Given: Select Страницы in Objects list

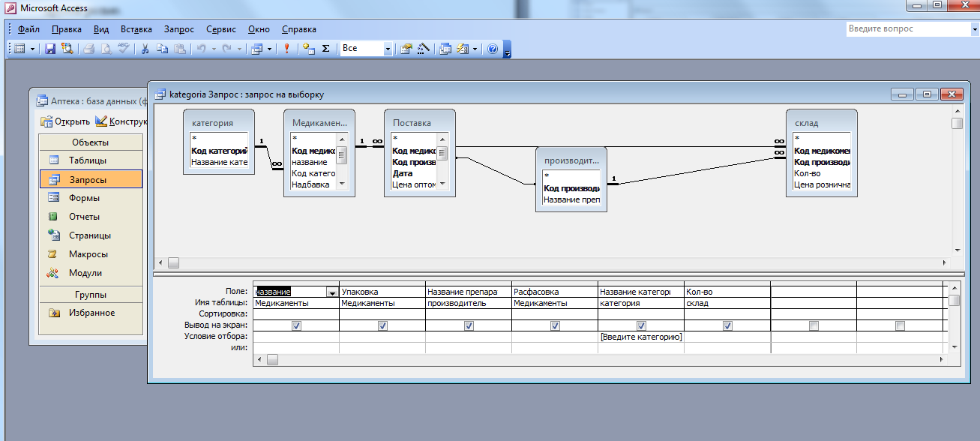Looking at the screenshot, I should (x=91, y=235).
